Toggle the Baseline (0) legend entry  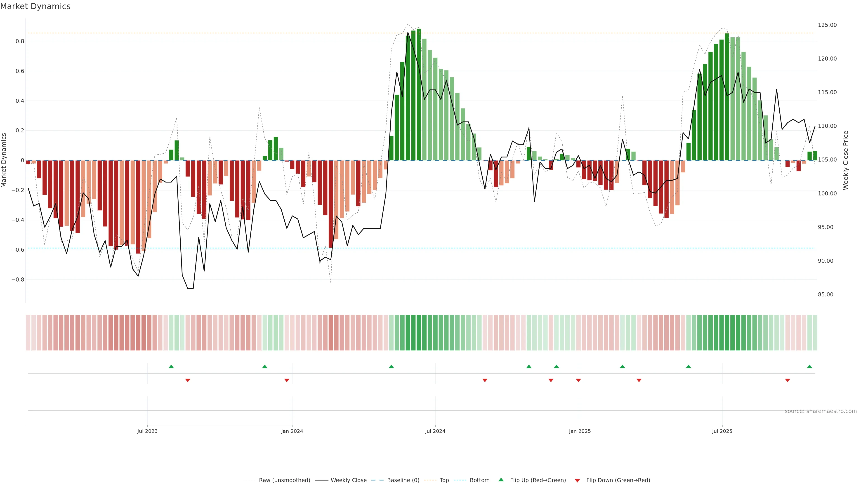[x=403, y=480]
